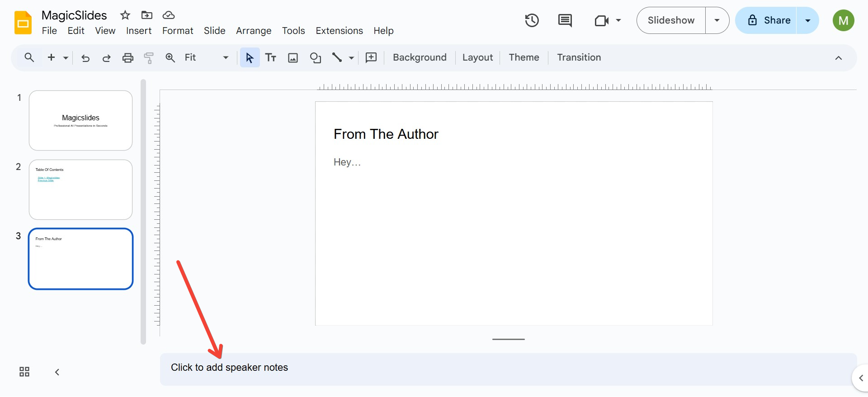Expand the video call dropdown arrow
The image size is (868, 397).
click(618, 20)
